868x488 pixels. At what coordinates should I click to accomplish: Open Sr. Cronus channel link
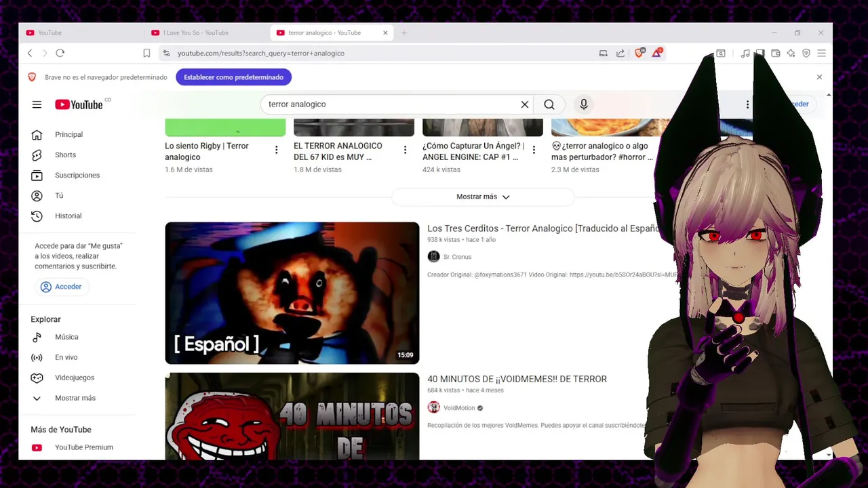[457, 257]
